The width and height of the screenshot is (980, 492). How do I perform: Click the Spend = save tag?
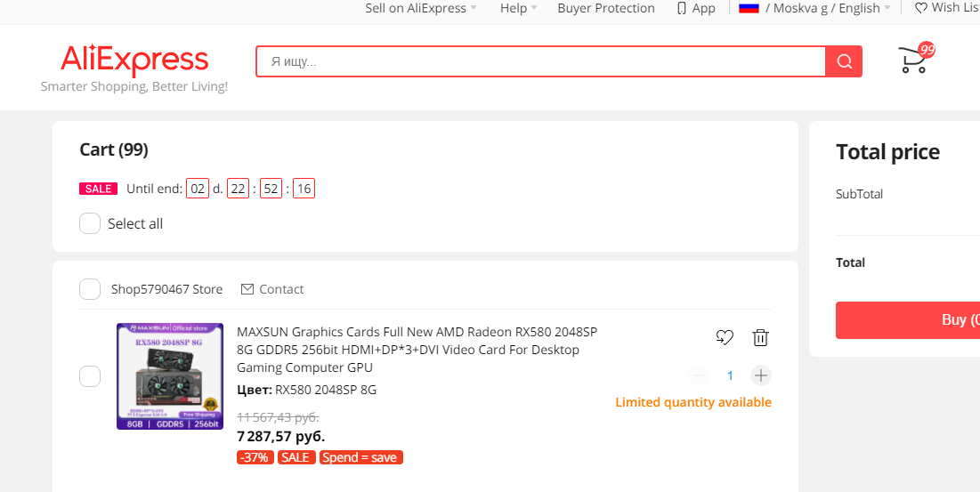point(361,457)
